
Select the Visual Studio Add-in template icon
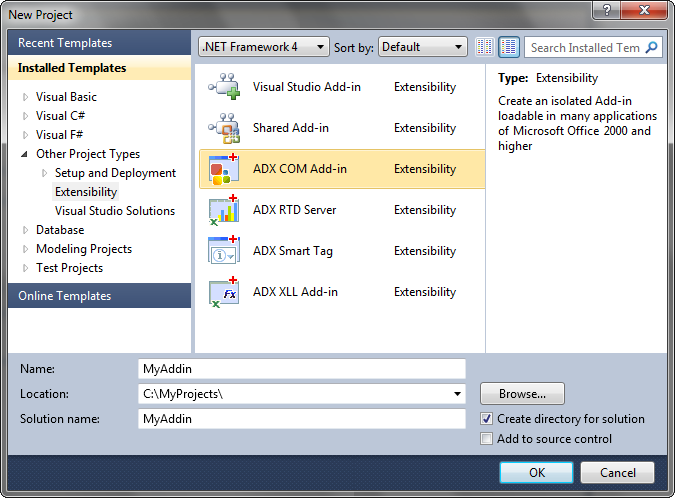click(224, 87)
